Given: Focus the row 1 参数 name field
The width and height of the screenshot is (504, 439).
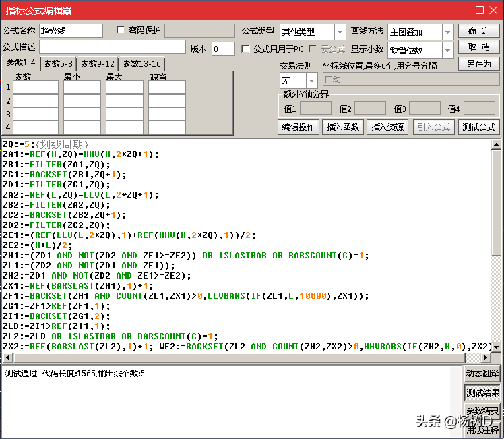Looking at the screenshot, I should (x=36, y=87).
